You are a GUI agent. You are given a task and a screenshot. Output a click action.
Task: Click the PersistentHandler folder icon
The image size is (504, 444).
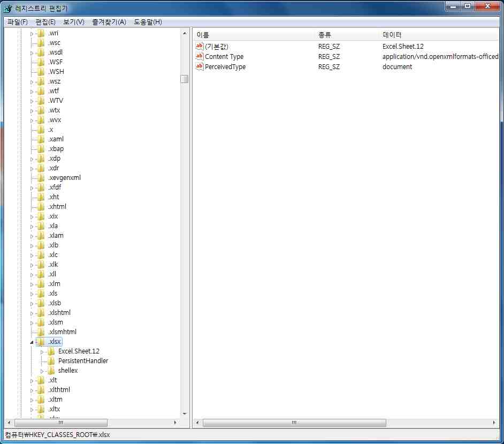51,360
